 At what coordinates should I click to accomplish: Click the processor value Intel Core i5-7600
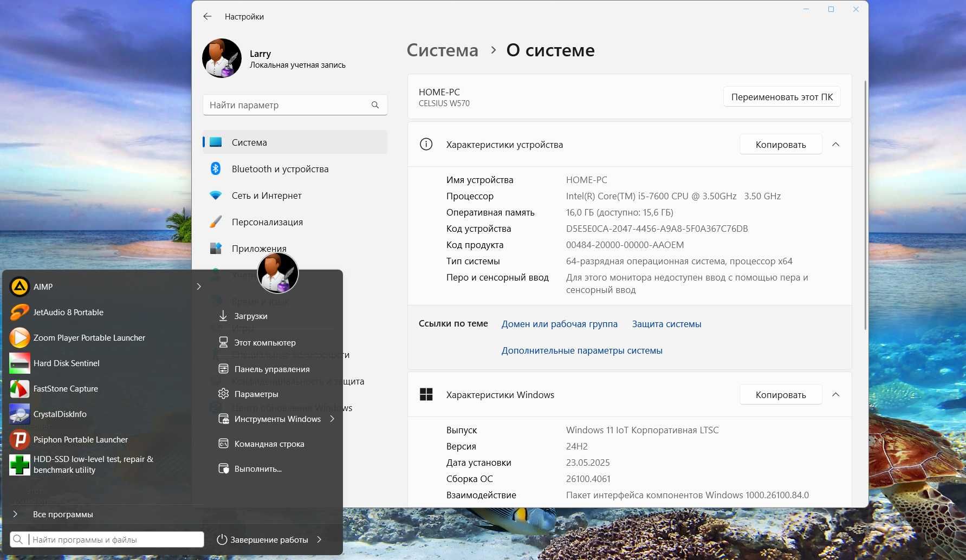pos(673,196)
